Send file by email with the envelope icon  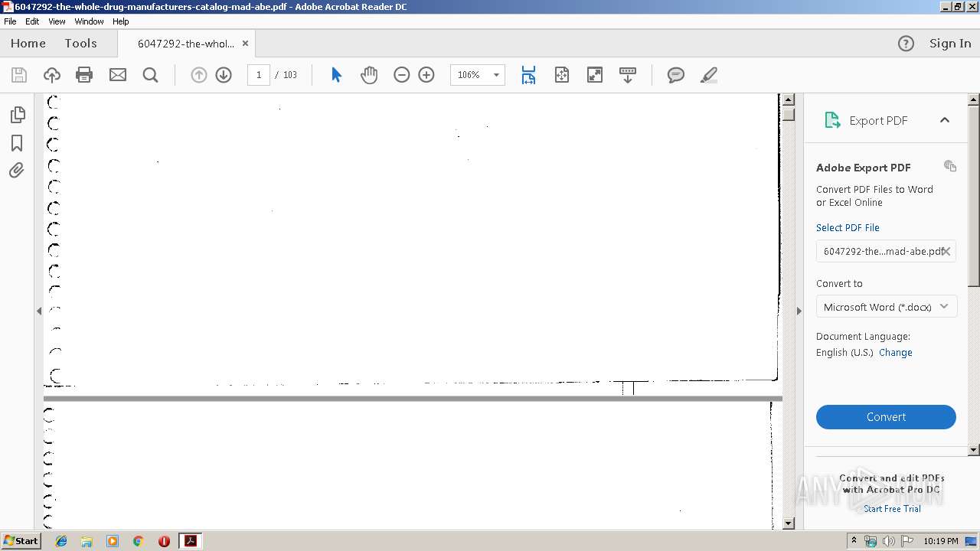click(x=117, y=75)
